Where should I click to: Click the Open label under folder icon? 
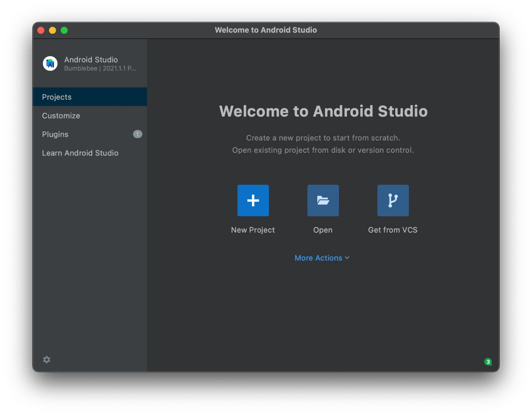coord(323,230)
